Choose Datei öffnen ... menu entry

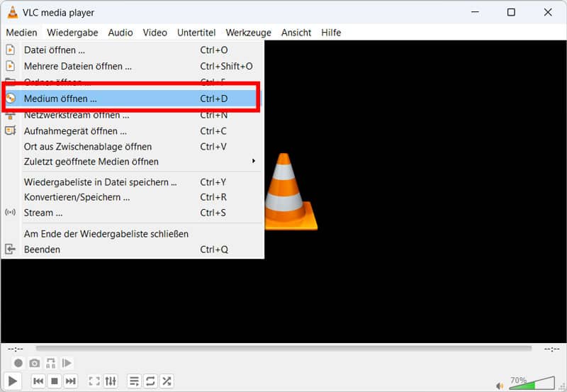(133, 50)
